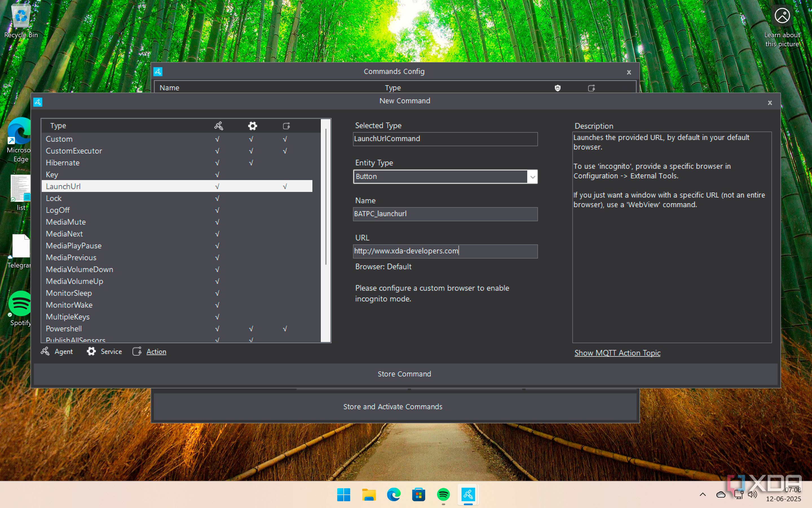Click the New Command window app icon
This screenshot has height=508, width=812.
coord(37,102)
